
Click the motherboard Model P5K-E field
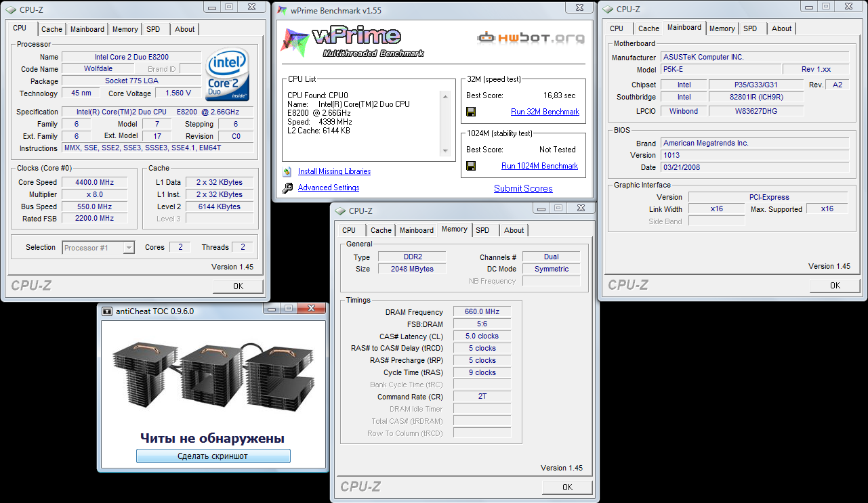pos(720,70)
